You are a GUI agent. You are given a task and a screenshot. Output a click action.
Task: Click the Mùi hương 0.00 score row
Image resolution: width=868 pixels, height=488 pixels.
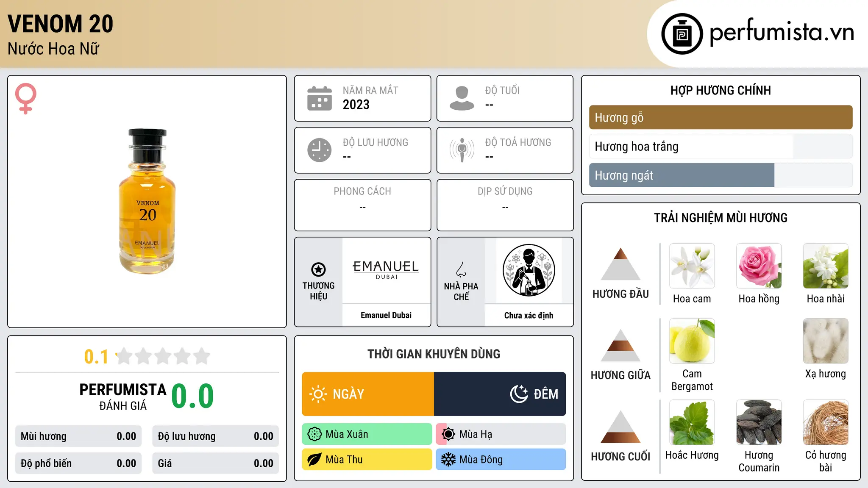click(x=78, y=436)
